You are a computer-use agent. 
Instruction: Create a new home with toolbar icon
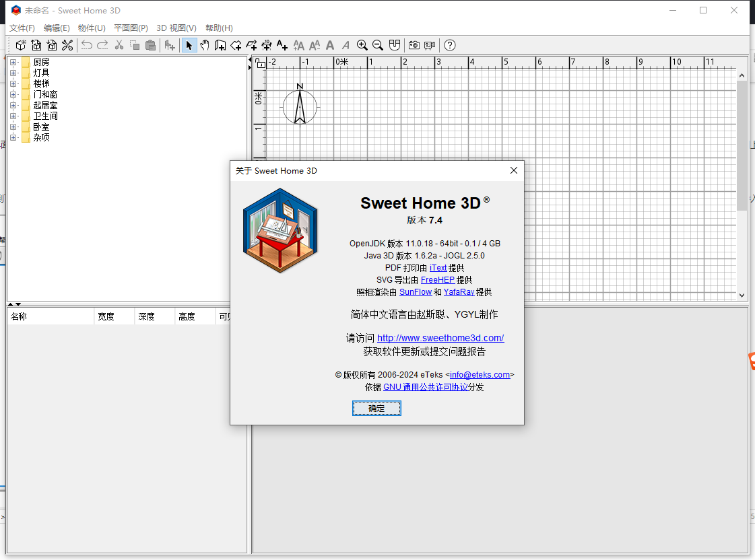(x=21, y=45)
